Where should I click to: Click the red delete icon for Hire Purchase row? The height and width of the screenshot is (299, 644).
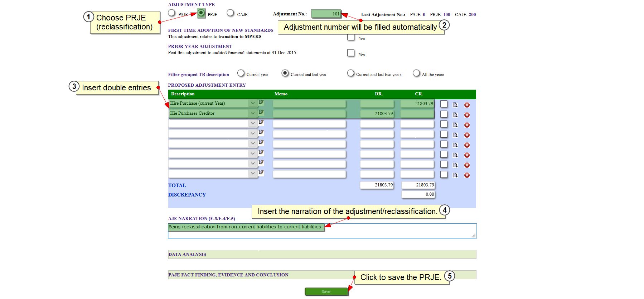[x=467, y=105]
